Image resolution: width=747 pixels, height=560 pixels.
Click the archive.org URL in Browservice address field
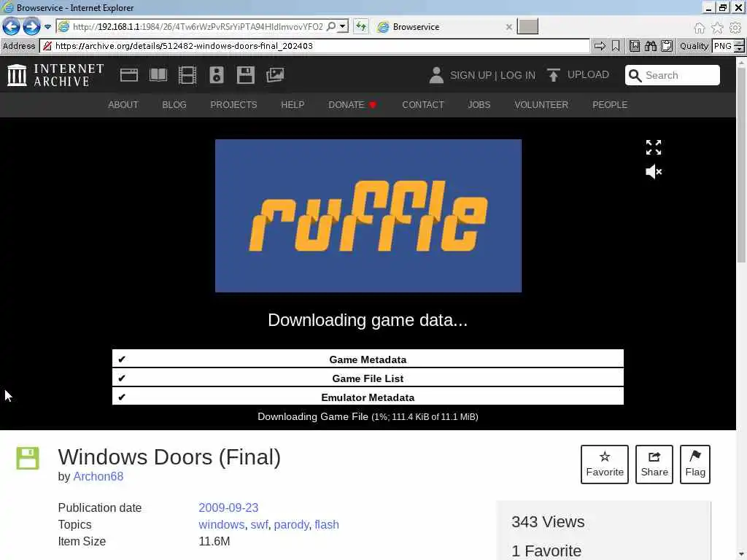(x=184, y=46)
